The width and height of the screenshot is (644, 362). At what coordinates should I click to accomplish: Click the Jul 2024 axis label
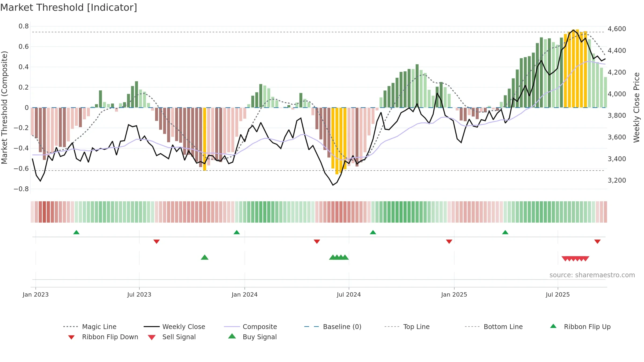349,295
